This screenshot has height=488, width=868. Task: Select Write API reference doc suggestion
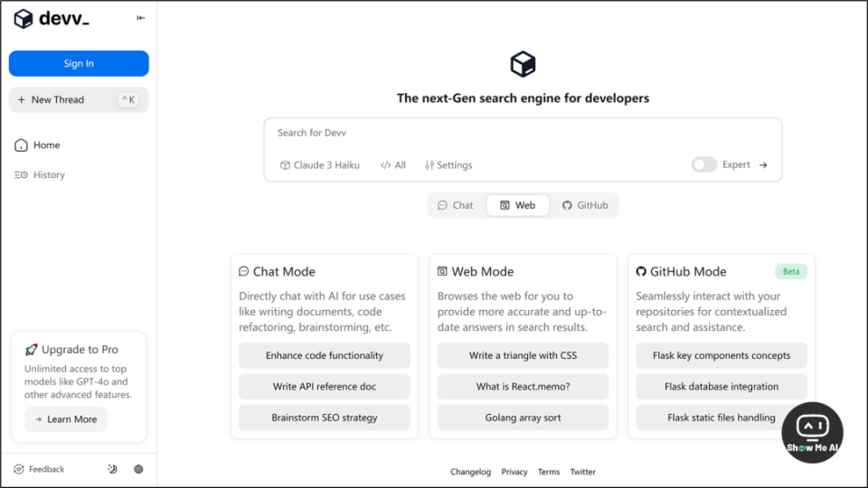[325, 386]
